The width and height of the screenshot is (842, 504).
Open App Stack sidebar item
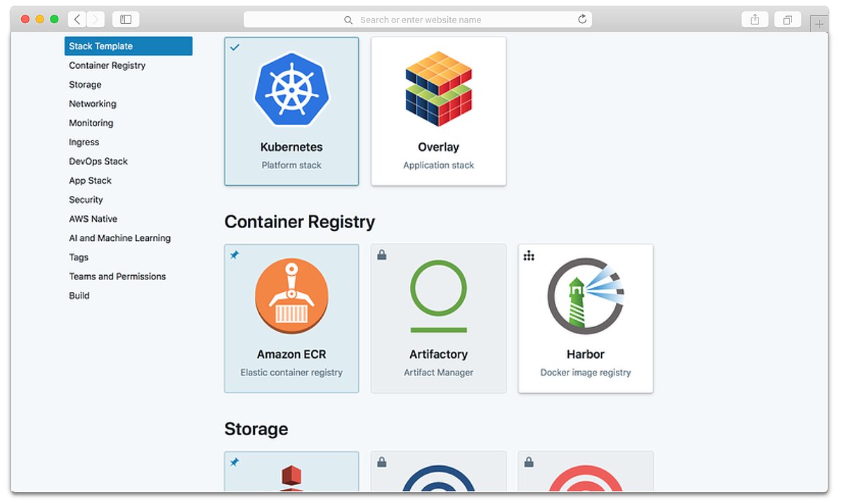90,181
